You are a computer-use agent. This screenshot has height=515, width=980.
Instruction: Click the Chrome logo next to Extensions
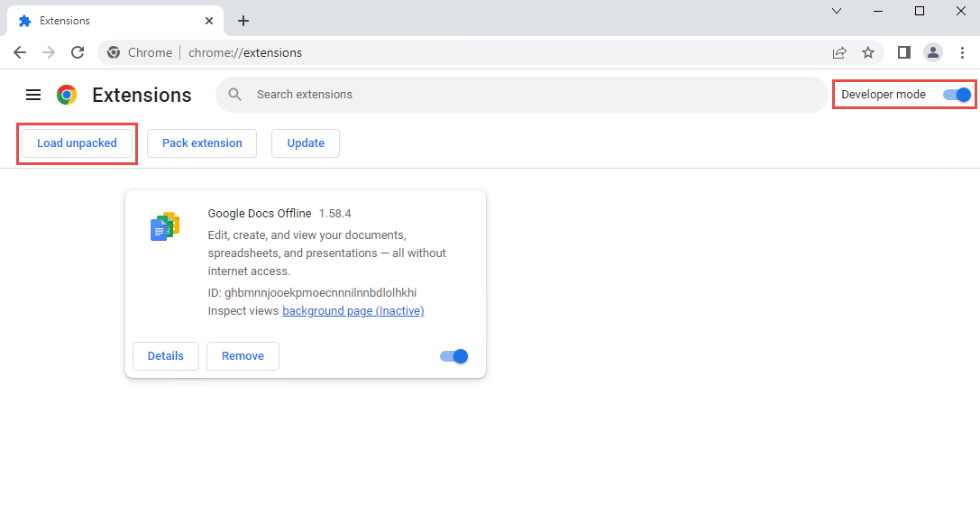click(67, 95)
